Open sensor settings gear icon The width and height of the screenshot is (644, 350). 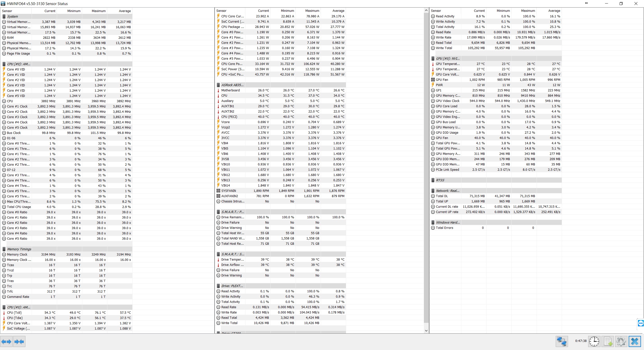(621, 341)
